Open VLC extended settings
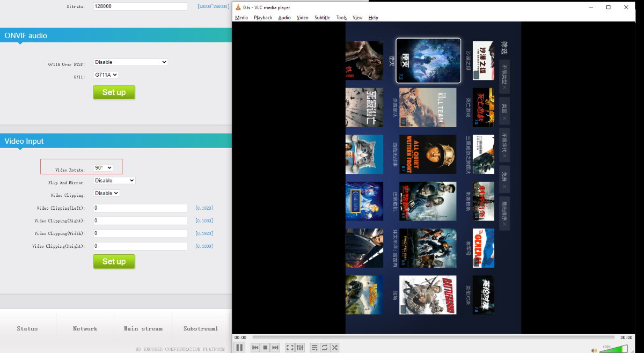This screenshot has width=644, height=353. (300, 348)
